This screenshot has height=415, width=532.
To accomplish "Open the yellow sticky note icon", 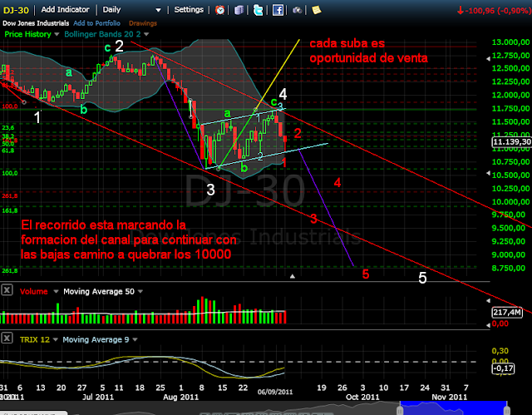I will click(317, 10).
